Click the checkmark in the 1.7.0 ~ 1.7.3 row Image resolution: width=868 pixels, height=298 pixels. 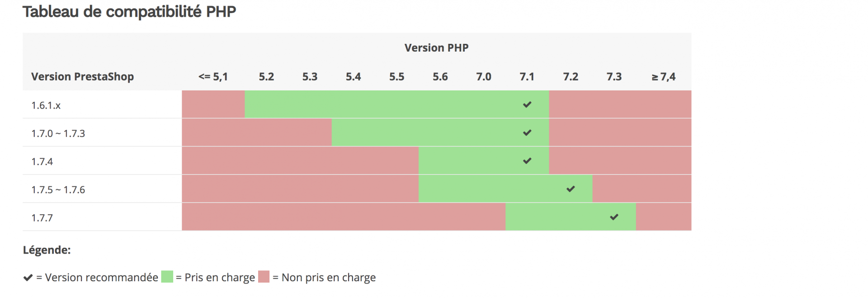tap(527, 133)
